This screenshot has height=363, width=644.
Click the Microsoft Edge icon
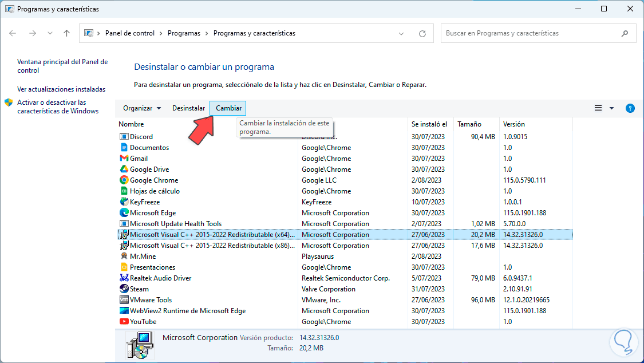pos(124,213)
